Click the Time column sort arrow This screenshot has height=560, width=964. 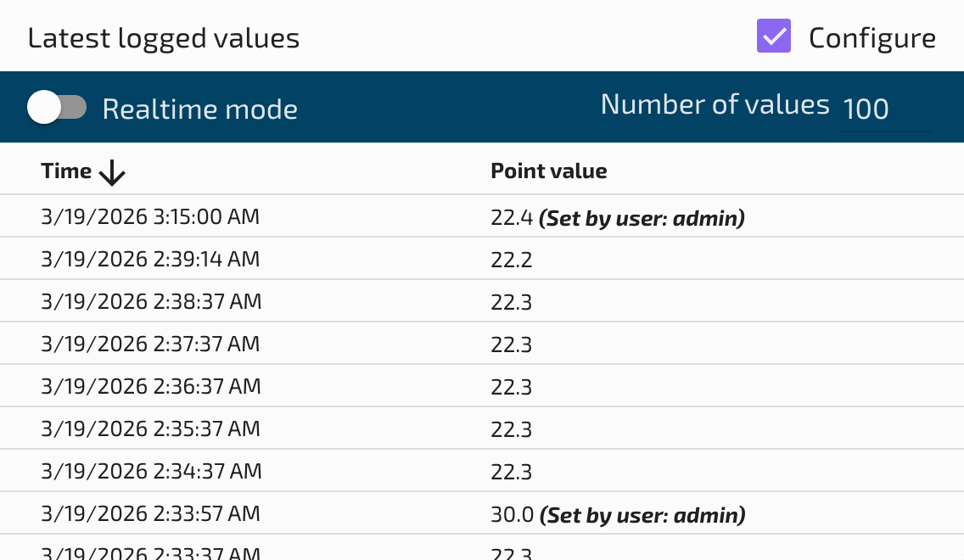[111, 171]
